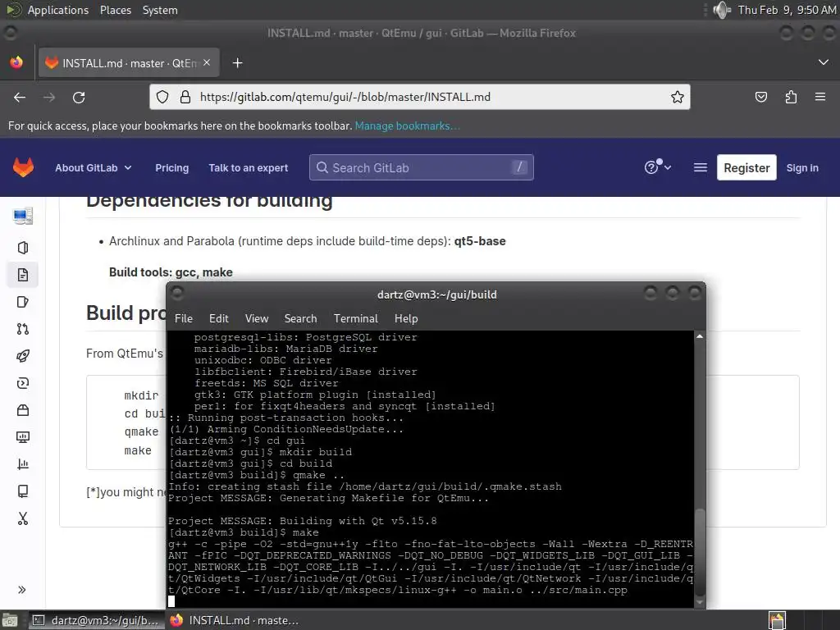Focus the Search GitLab field
Image resolution: width=840 pixels, height=630 pixels.
[421, 167]
